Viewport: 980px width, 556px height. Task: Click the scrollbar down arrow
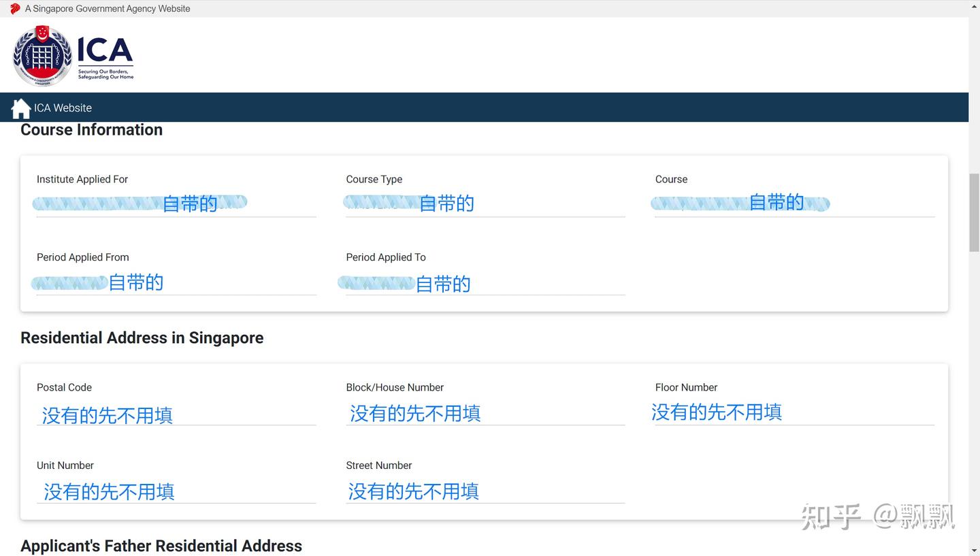click(x=975, y=551)
